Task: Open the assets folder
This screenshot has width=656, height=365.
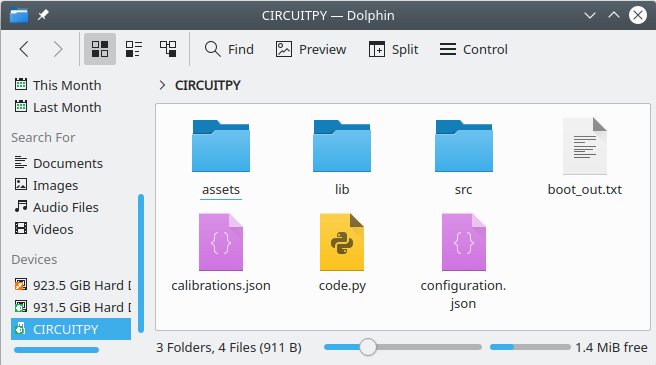Action: pos(221,146)
